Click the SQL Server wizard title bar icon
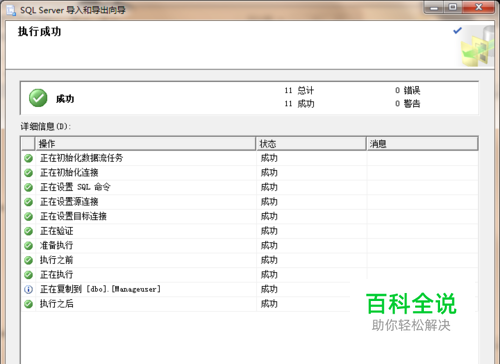 [x=11, y=11]
